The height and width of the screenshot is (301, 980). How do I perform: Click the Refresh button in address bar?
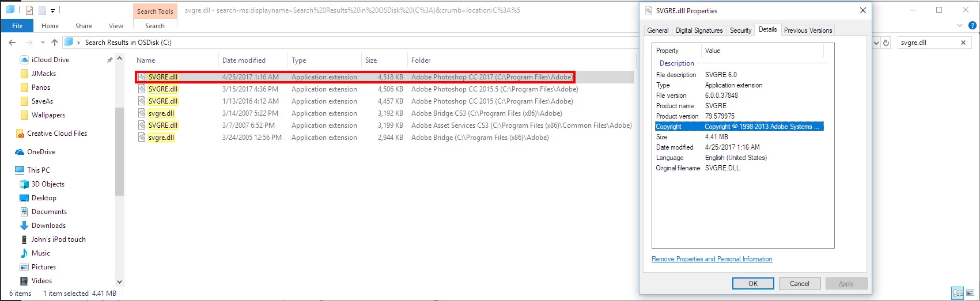click(x=886, y=43)
